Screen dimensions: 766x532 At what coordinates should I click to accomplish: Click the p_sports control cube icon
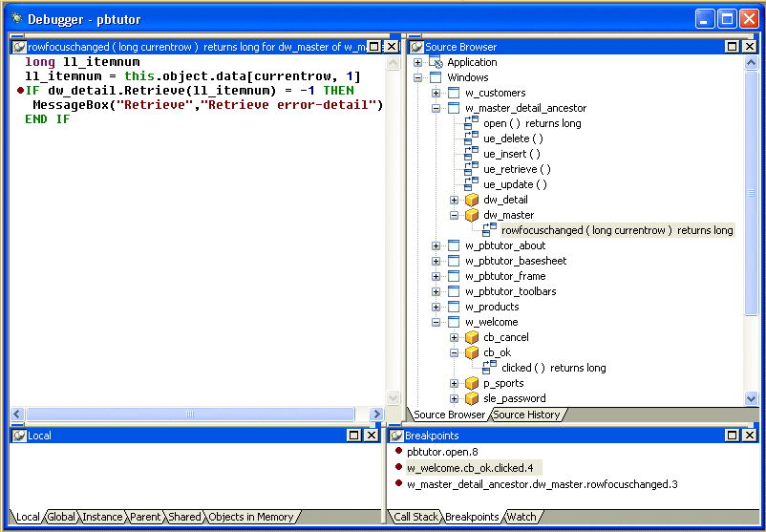[472, 383]
